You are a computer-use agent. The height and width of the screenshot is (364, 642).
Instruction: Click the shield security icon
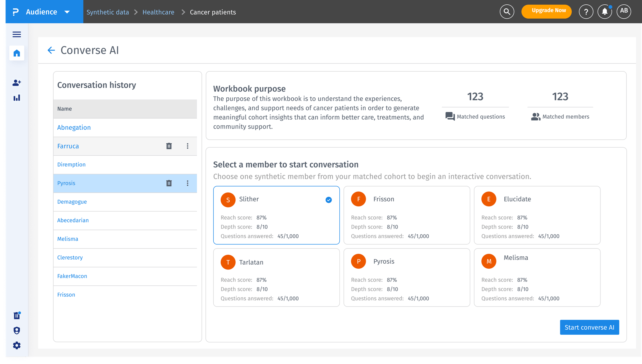[x=17, y=331]
